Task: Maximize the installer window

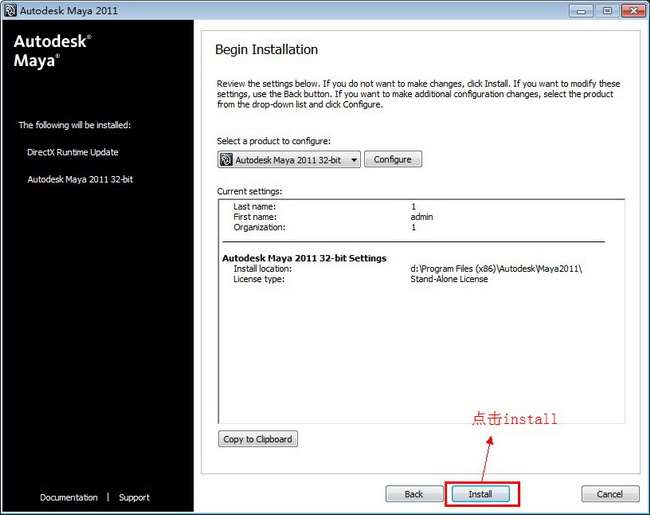Action: coord(607,10)
